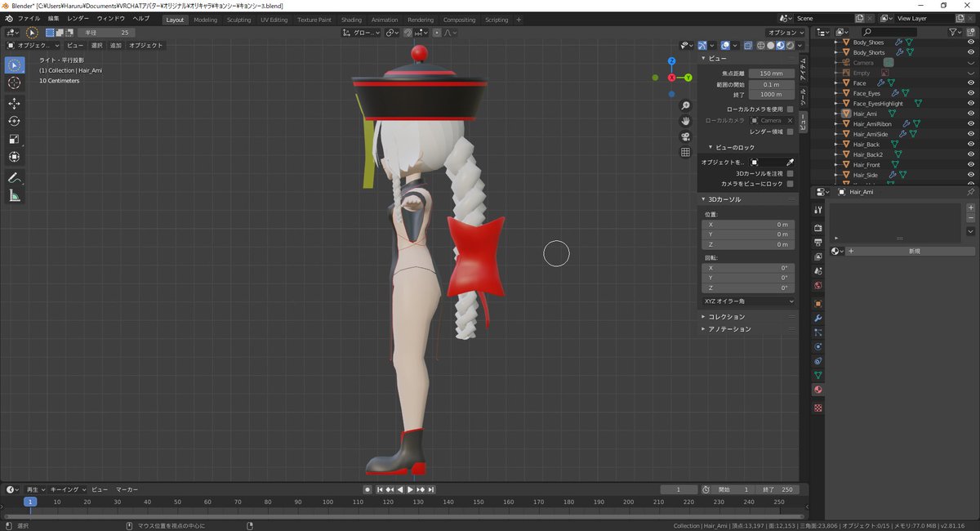Open the shading options dropdown arrow
980x531 pixels.
(800, 46)
